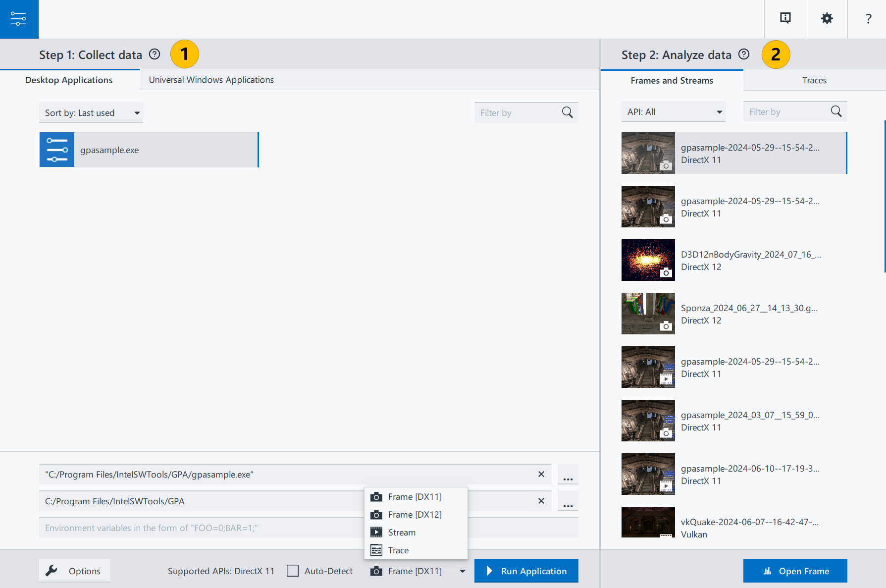
Task: Select the D3D12nBodyGravity frame thumbnail
Action: point(648,260)
